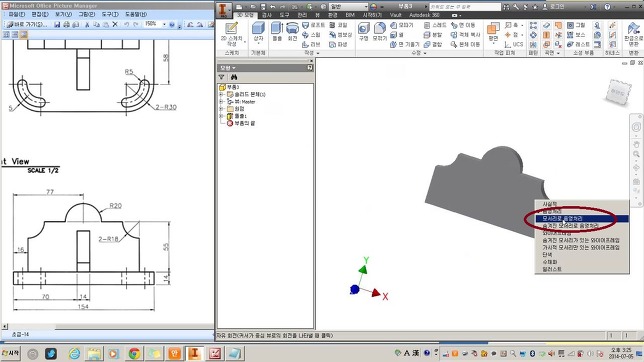Viewport: 644px width, 362px height.
Task: Expand the Origin (원점) folder node
Action: tap(221, 109)
